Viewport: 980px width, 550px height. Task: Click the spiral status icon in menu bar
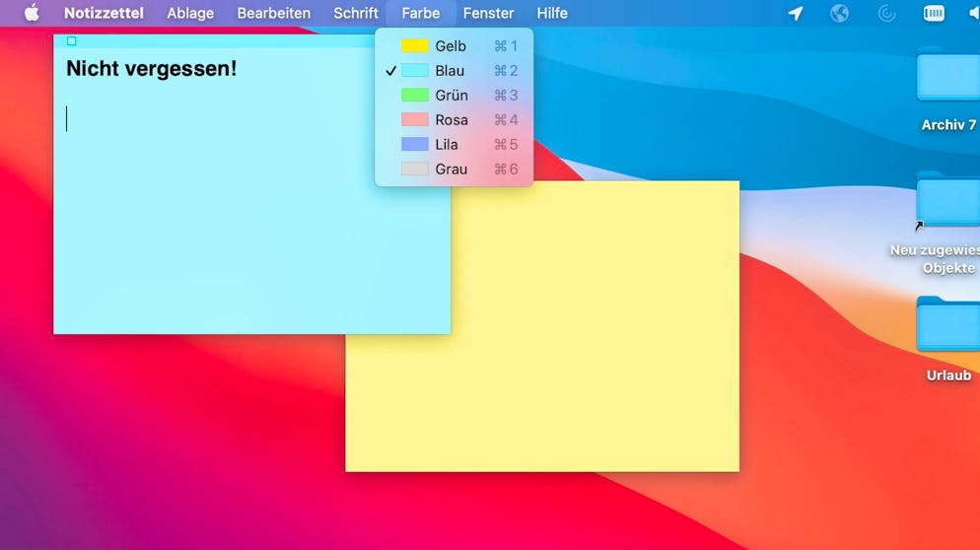click(886, 13)
